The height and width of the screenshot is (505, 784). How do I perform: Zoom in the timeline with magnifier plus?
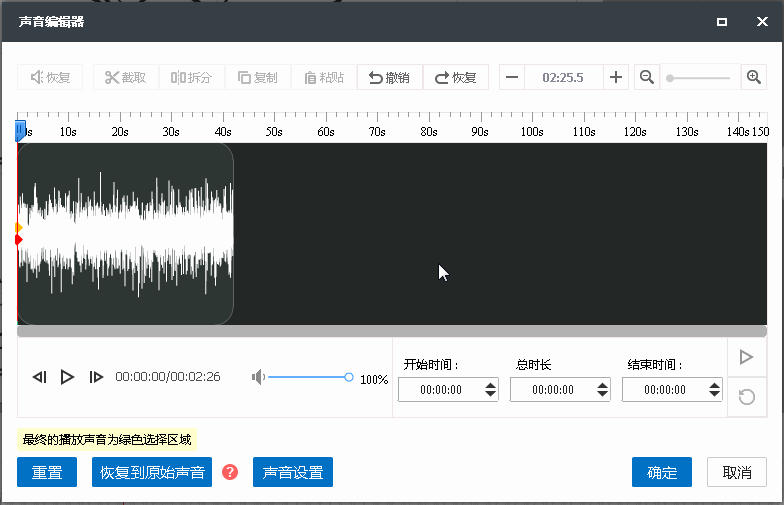(x=754, y=78)
